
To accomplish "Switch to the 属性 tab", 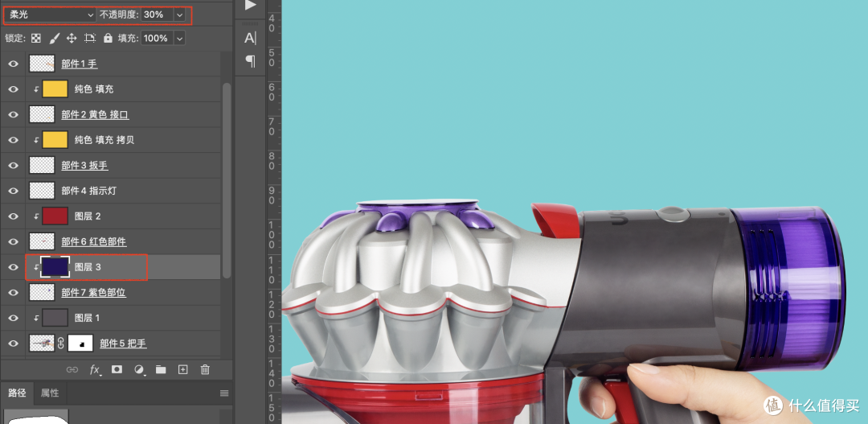I will pyautogui.click(x=50, y=393).
